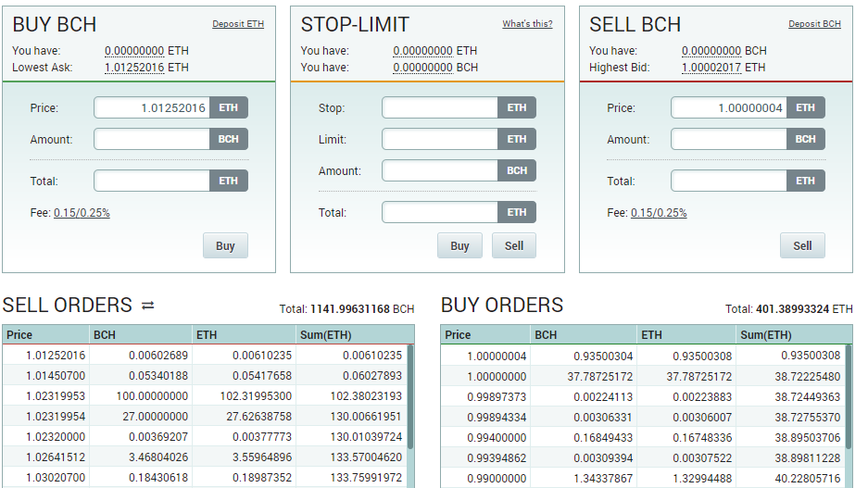Click sell order amount 27.00000000 BCH

[x=156, y=416]
